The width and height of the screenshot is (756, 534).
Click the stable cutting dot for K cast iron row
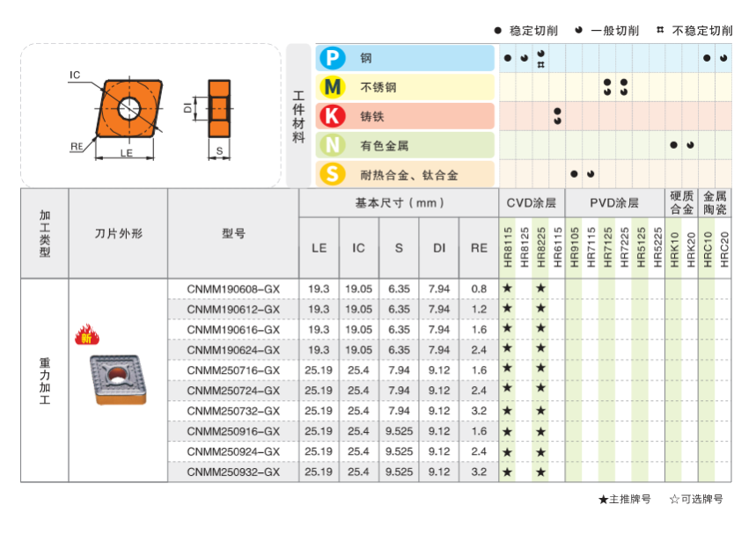click(557, 112)
